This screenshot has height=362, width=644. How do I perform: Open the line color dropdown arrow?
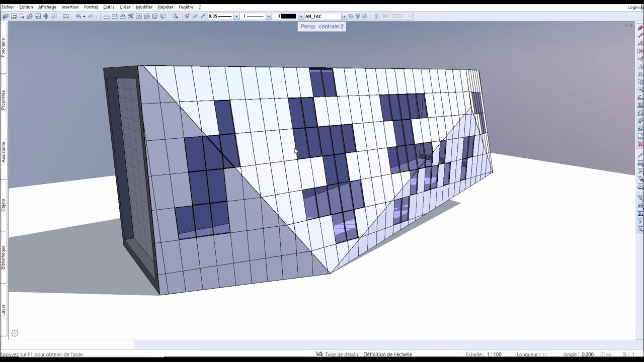click(x=301, y=16)
